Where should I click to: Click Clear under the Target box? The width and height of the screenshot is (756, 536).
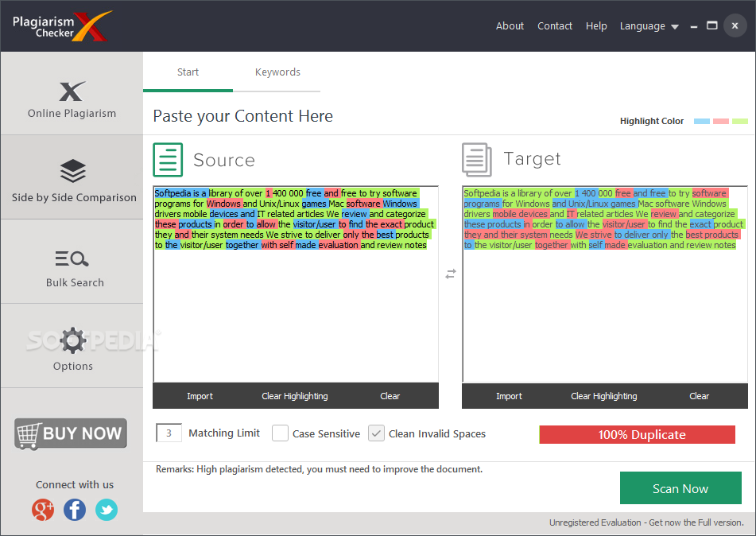click(x=699, y=396)
